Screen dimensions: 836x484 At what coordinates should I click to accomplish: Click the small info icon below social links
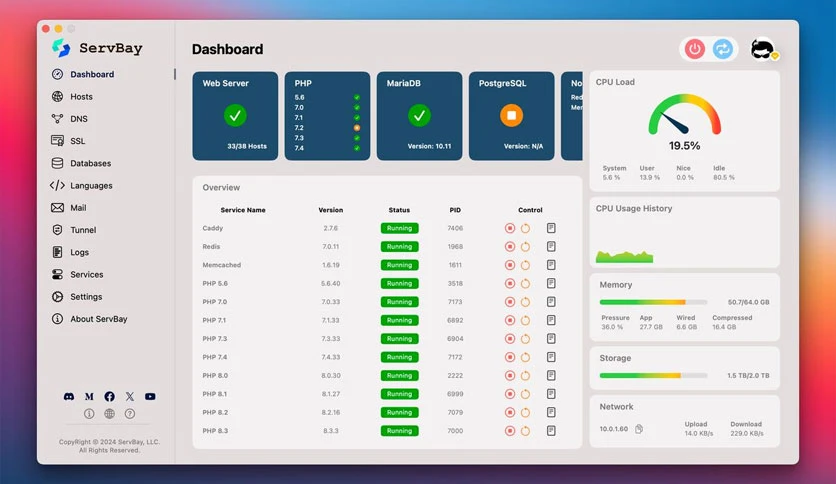pos(89,414)
